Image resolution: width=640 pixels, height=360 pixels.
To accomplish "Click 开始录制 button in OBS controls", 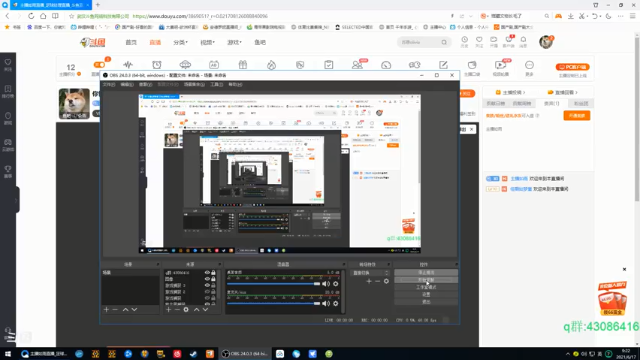I will tap(426, 280).
